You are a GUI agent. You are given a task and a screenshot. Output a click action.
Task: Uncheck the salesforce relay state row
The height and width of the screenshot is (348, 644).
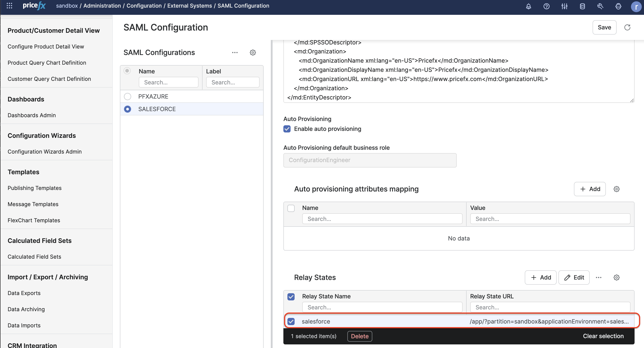[x=291, y=321]
